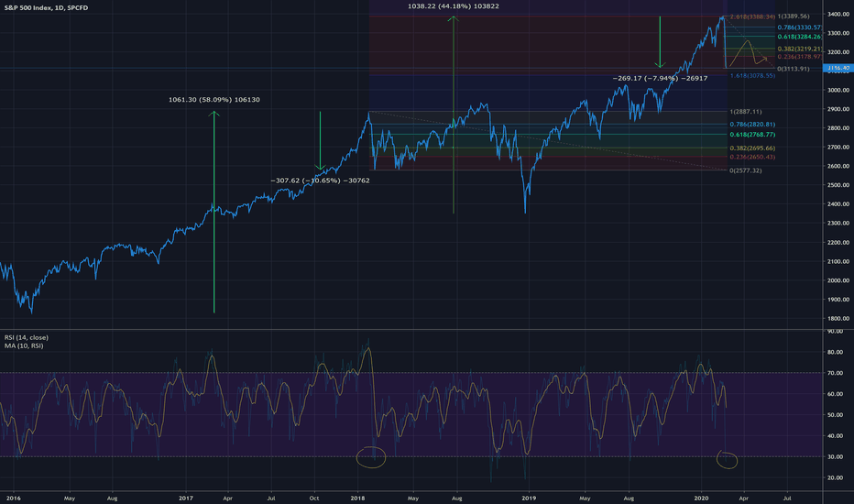854x504 pixels.
Task: Select the MA (10, RSI) indicator label
Action: [24, 346]
